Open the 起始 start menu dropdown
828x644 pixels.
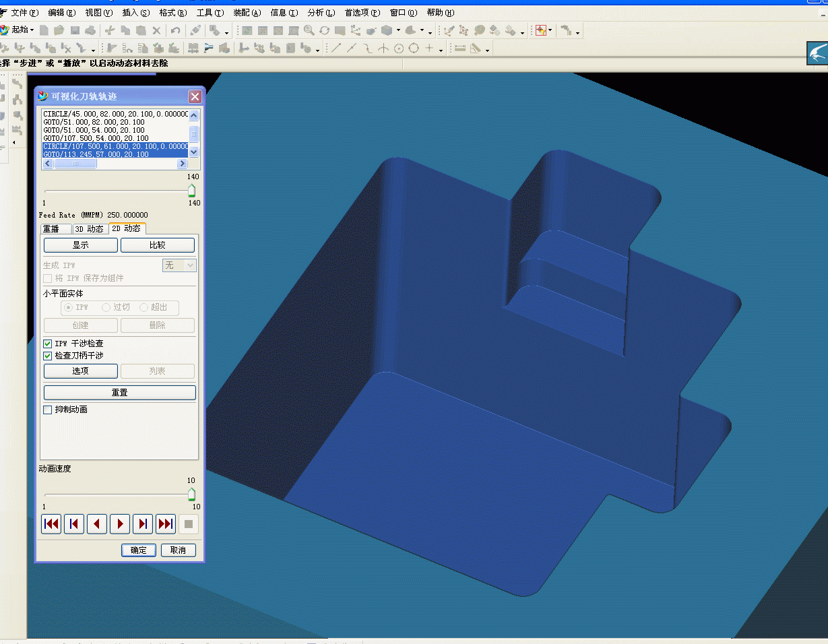coord(18,30)
